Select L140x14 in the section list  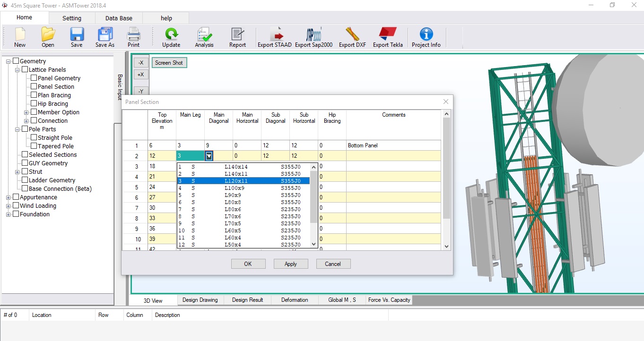(x=244, y=167)
